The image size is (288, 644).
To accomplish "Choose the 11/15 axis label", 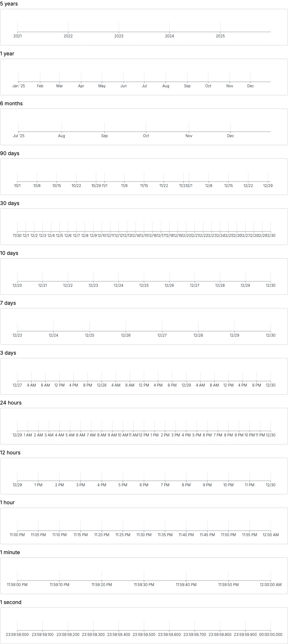I will 144,186.
